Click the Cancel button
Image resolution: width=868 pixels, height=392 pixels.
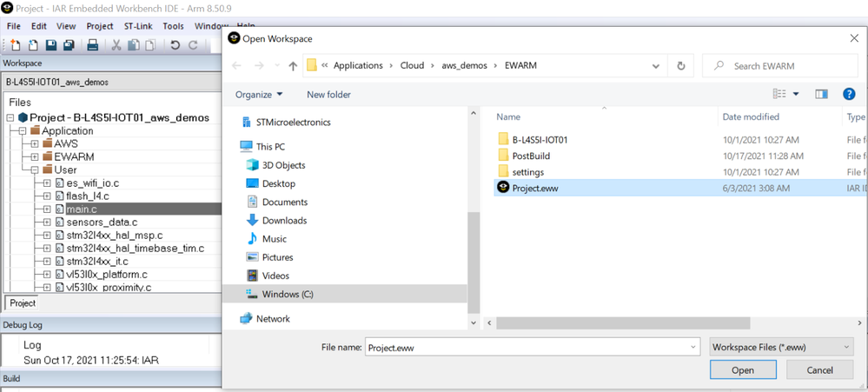pyautogui.click(x=820, y=370)
